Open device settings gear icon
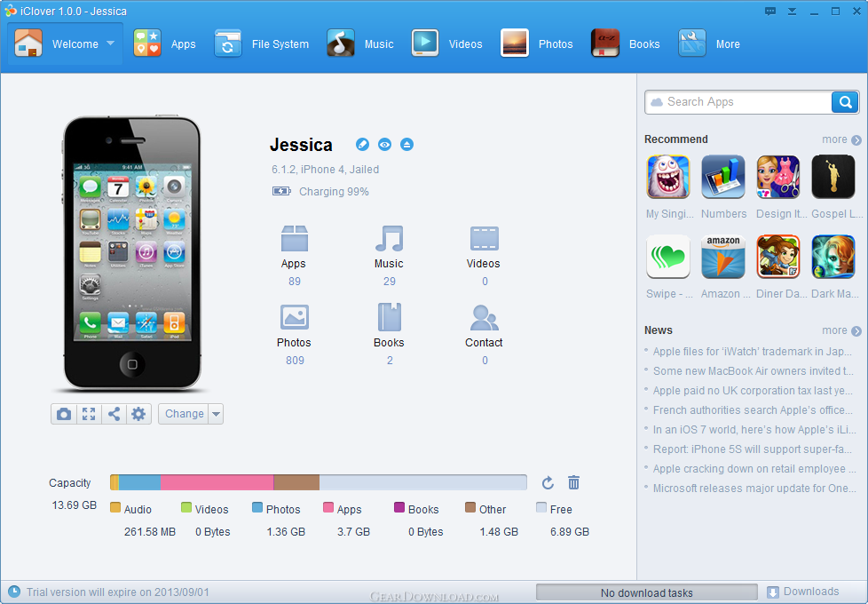The height and width of the screenshot is (604, 868). tap(138, 414)
